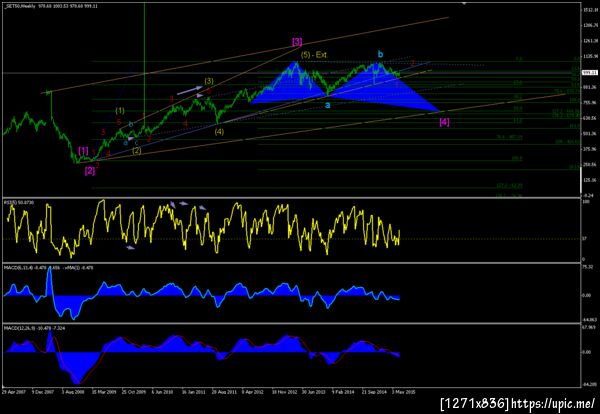Select the large cyan 'b' label
Image resolution: width=600 pixels, height=414 pixels.
[x=380, y=54]
